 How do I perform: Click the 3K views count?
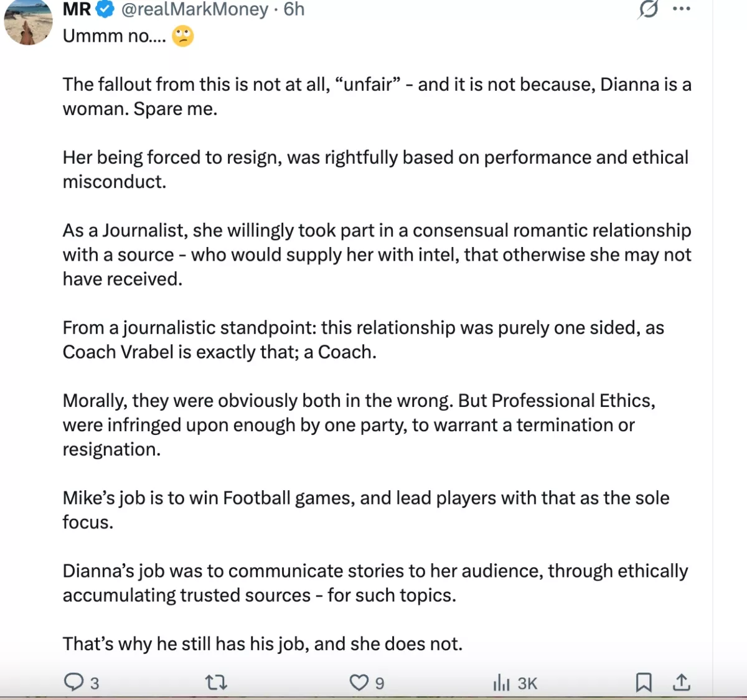click(527, 684)
